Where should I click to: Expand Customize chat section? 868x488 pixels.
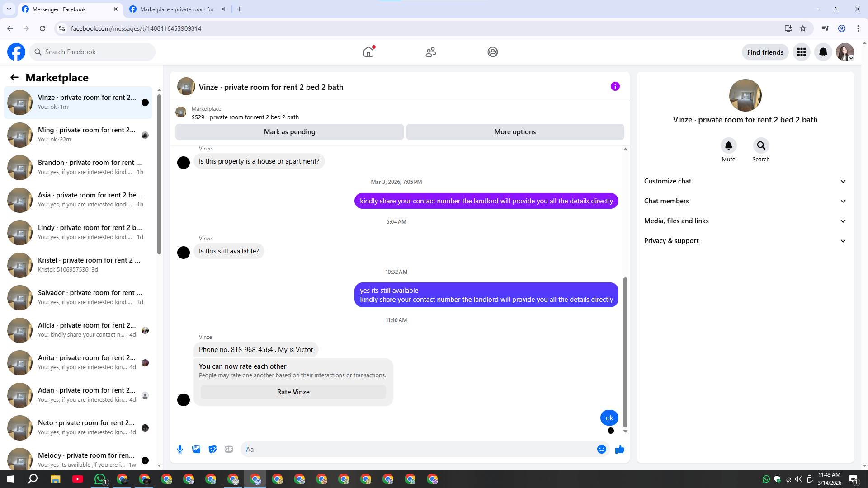pos(745,181)
